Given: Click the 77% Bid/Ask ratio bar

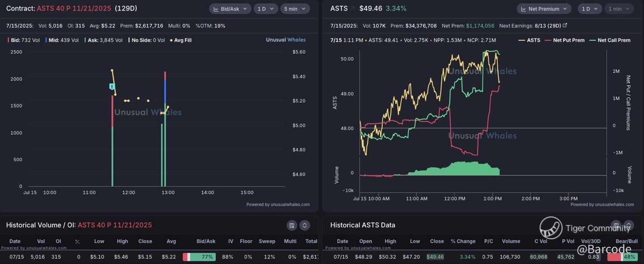Looking at the screenshot, I should tap(199, 257).
